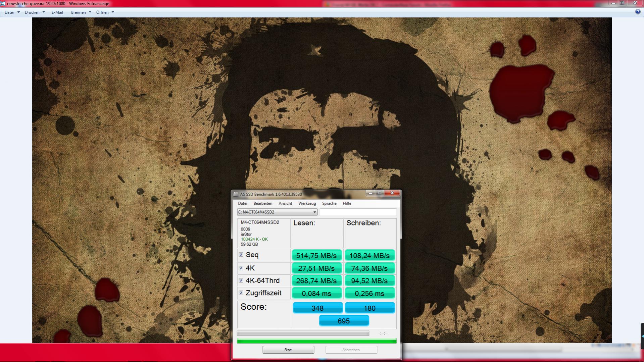The height and width of the screenshot is (362, 644).
Task: Click the driver name iaStor
Action: click(x=246, y=234)
